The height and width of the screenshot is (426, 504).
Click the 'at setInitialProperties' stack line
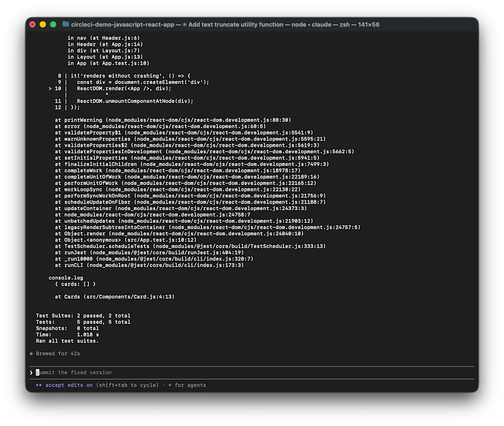tap(187, 158)
